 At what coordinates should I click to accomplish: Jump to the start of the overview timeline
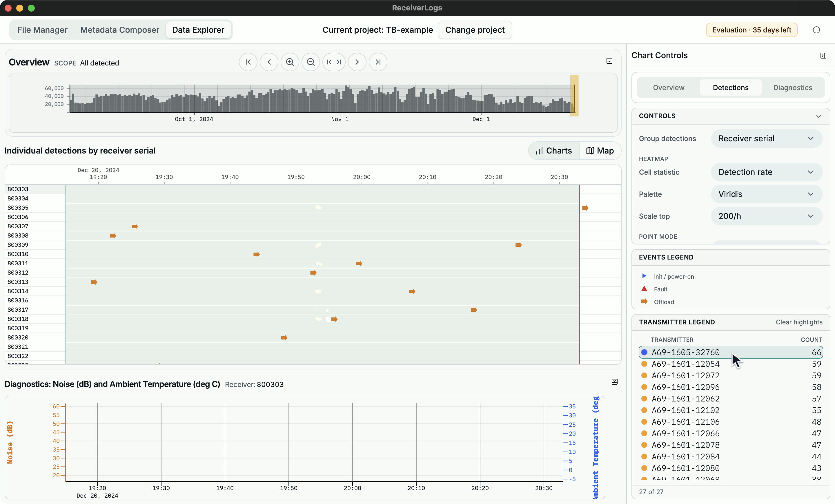(248, 62)
